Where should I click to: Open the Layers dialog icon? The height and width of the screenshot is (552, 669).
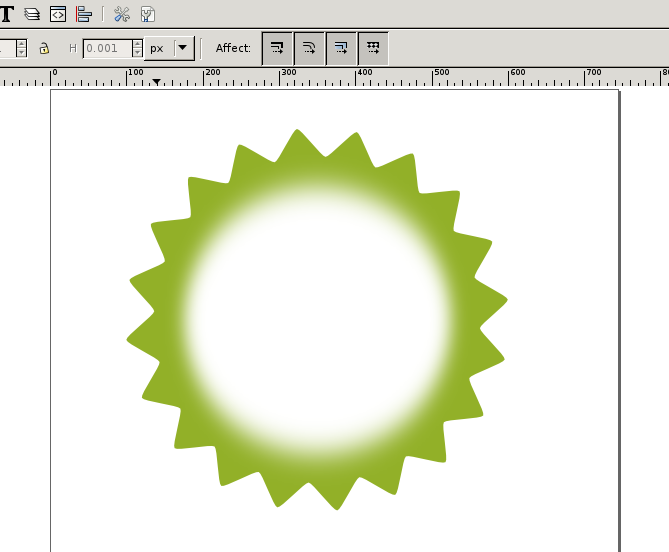click(33, 14)
